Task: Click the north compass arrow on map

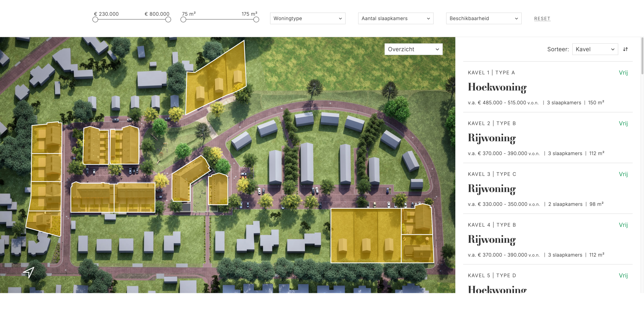Action: (29, 272)
